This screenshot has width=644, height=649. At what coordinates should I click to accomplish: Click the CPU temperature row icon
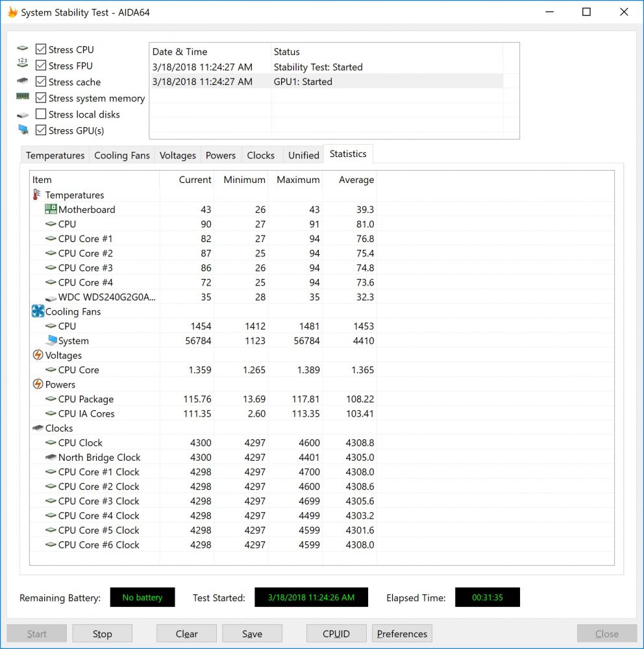tap(51, 224)
